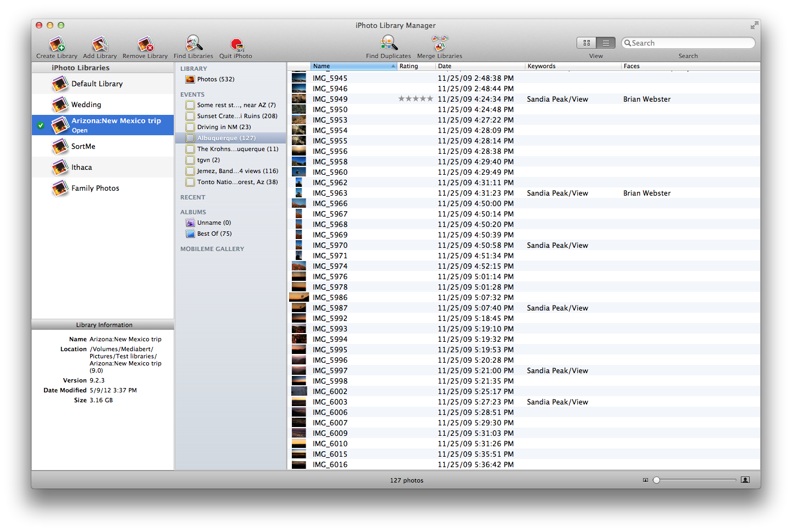Expand window using top-right arrows
The height and width of the screenshot is (532, 792).
tap(754, 25)
